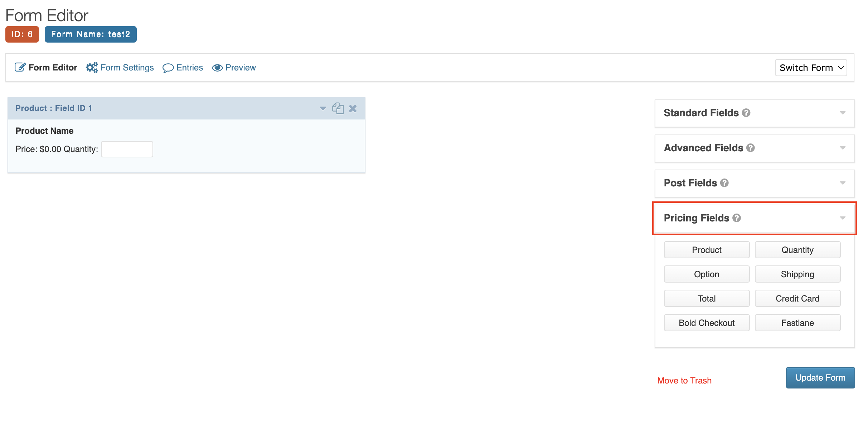Select the Shipping pricing field
This screenshot has height=445, width=868.
(x=797, y=274)
